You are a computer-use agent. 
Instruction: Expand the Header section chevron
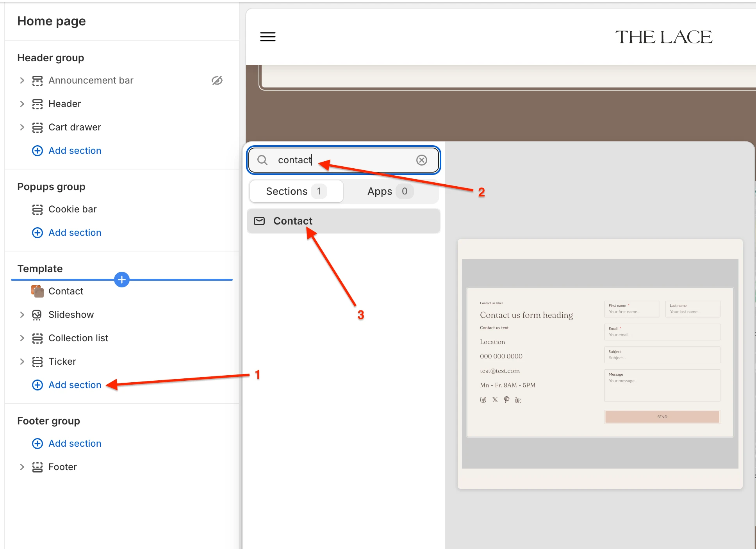(x=22, y=104)
